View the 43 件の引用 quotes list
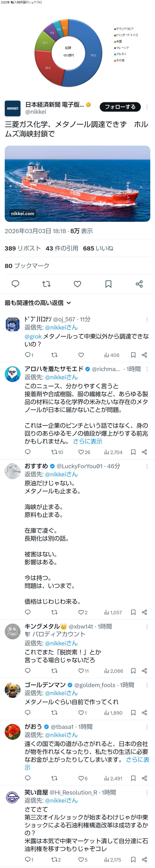Viewport: 155px width, 868px height. coord(62,248)
